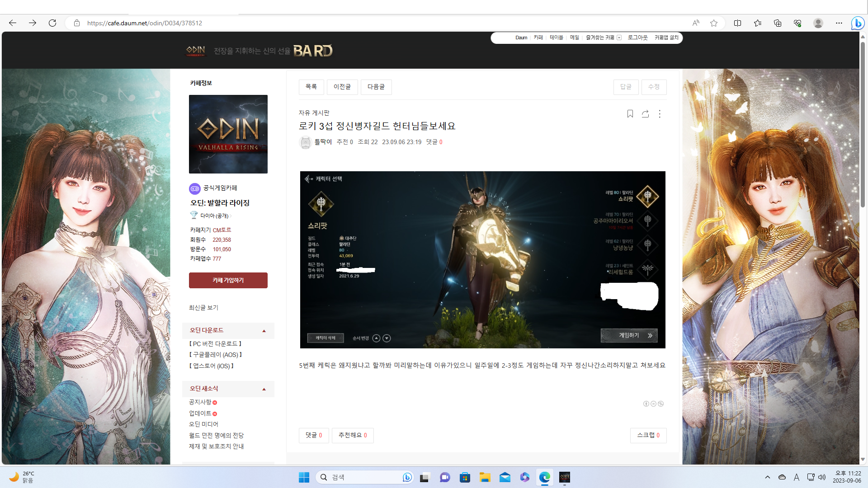Open the 오딘 미디어 board
The image size is (868, 488).
coord(203,424)
